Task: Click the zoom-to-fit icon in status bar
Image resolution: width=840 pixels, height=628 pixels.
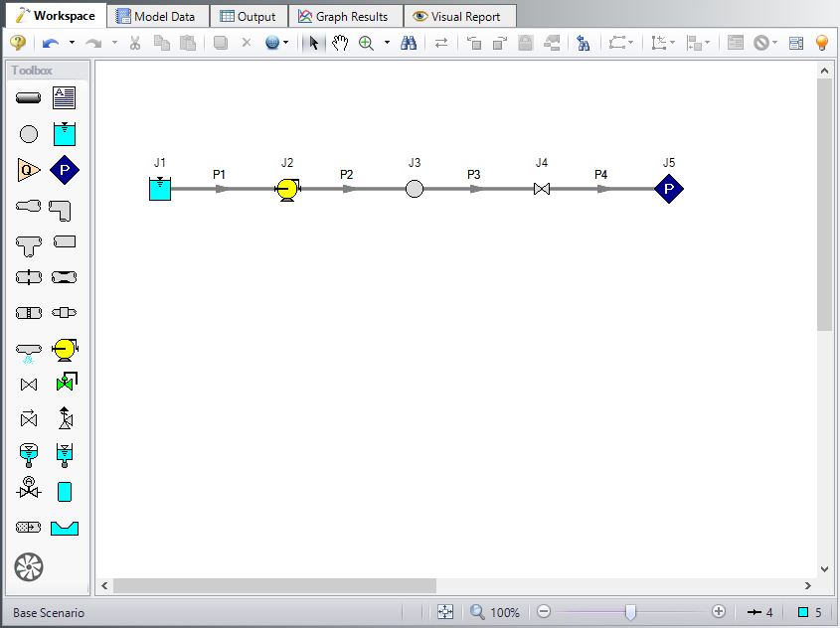Action: click(445, 611)
